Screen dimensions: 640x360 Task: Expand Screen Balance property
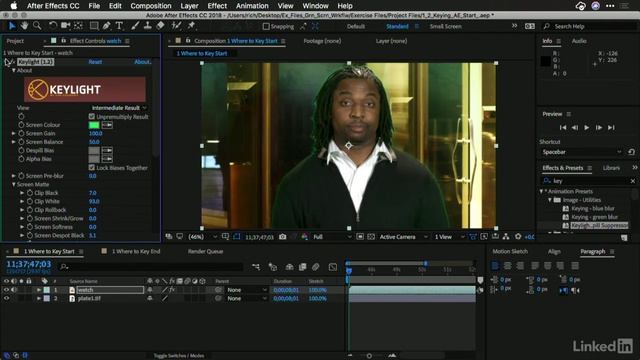click(13, 142)
